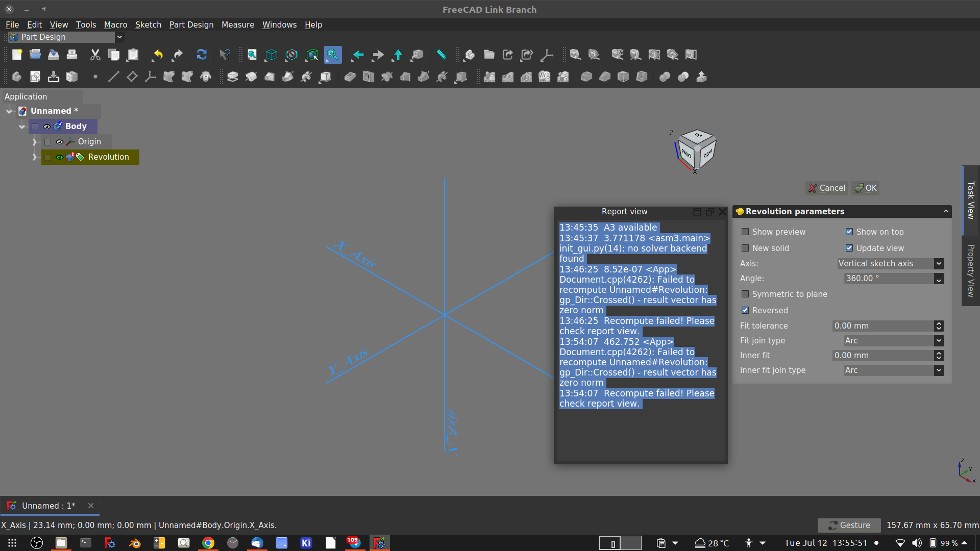
Task: Cancel the Revolution parameters dialog
Action: 826,188
